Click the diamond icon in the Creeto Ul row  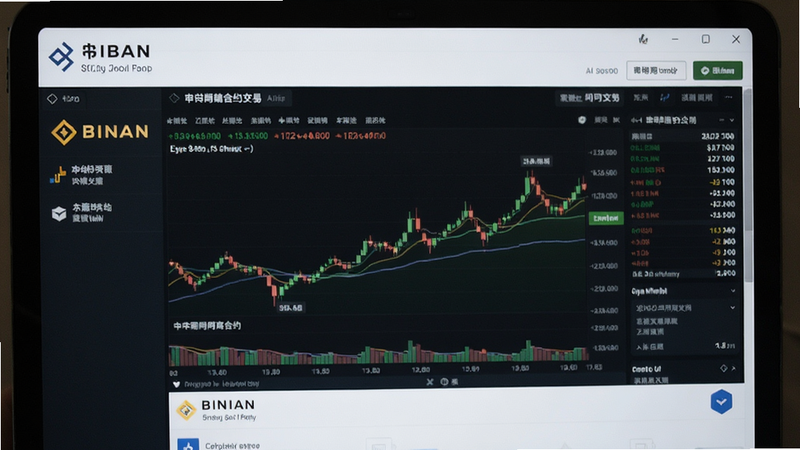[723, 368]
